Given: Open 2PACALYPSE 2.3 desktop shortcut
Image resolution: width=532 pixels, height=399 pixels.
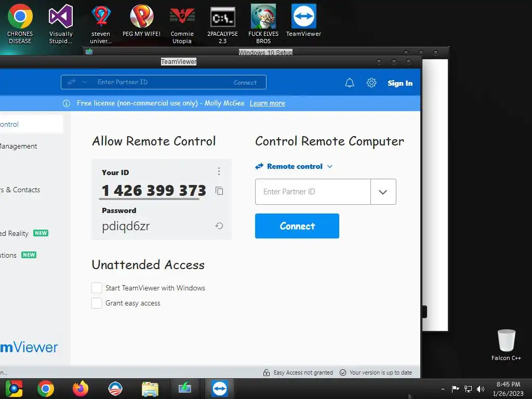Looking at the screenshot, I should 222,24.
